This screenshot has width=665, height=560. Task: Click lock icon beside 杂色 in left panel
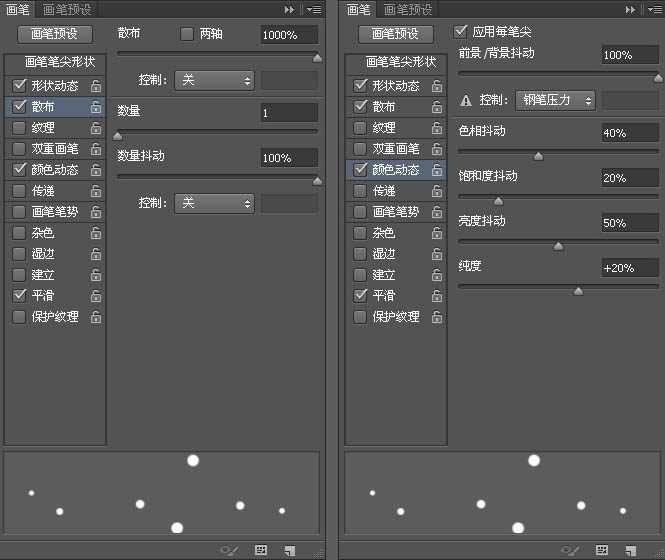96,233
